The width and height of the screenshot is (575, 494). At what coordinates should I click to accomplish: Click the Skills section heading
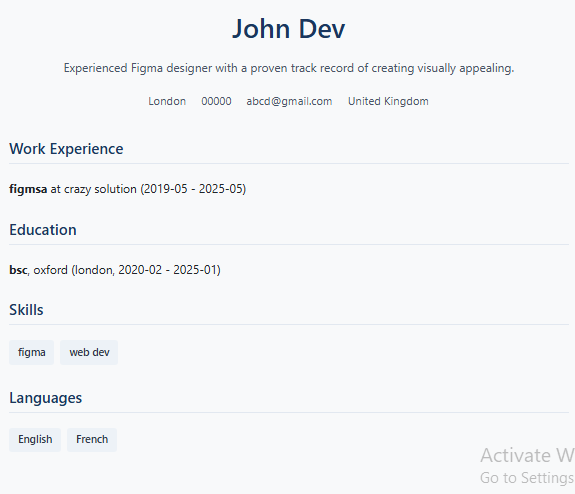26,310
